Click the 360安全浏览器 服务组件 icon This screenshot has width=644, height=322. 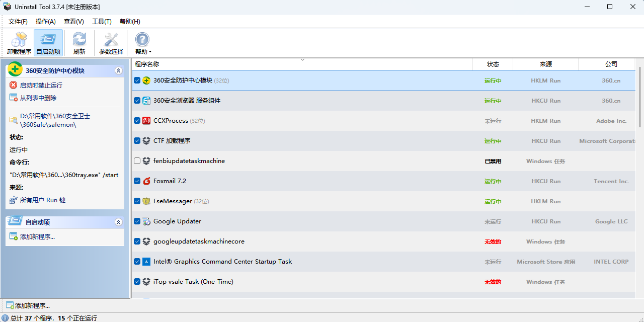[x=146, y=101]
